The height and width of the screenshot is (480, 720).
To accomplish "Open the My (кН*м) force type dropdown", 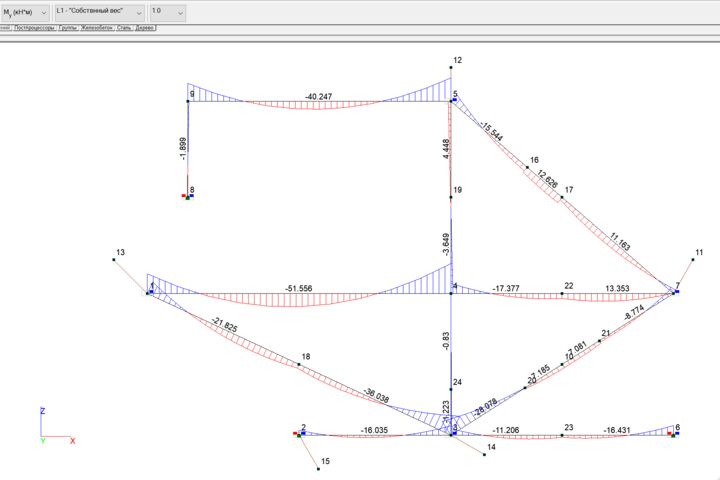I will point(24,12).
